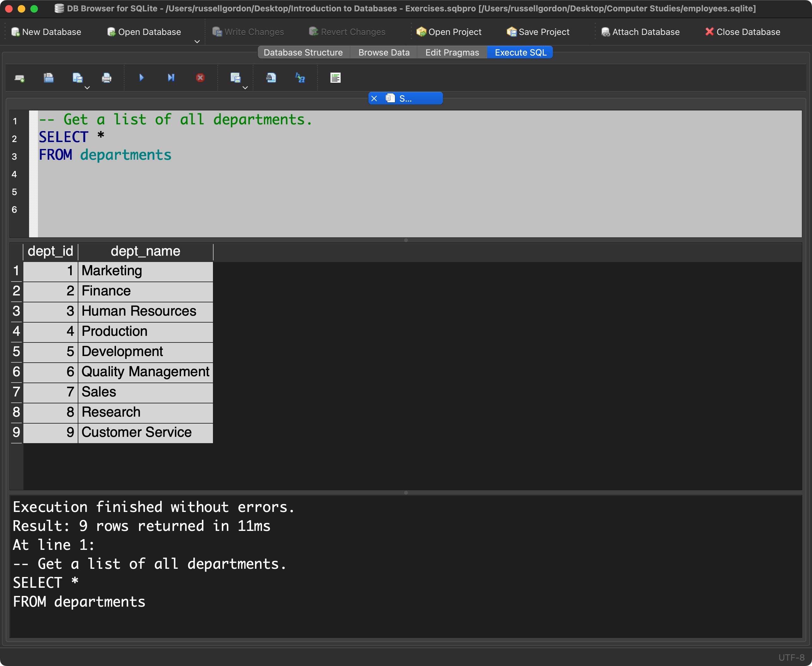The width and height of the screenshot is (812, 666).
Task: Click the red stop execution icon
Action: (200, 78)
